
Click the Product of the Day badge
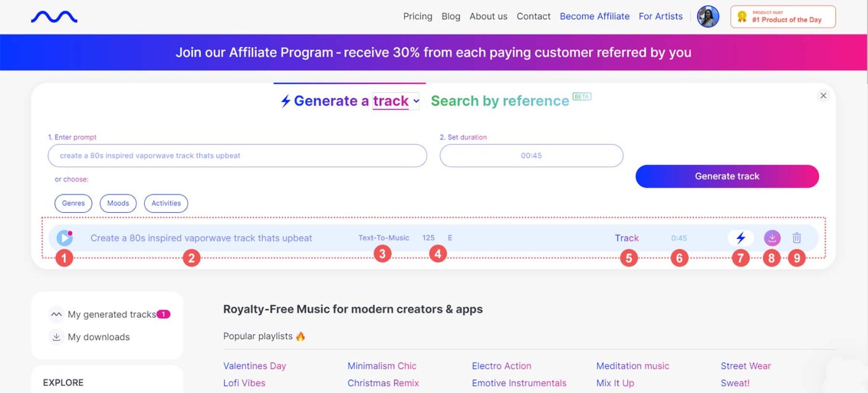pyautogui.click(x=783, y=16)
